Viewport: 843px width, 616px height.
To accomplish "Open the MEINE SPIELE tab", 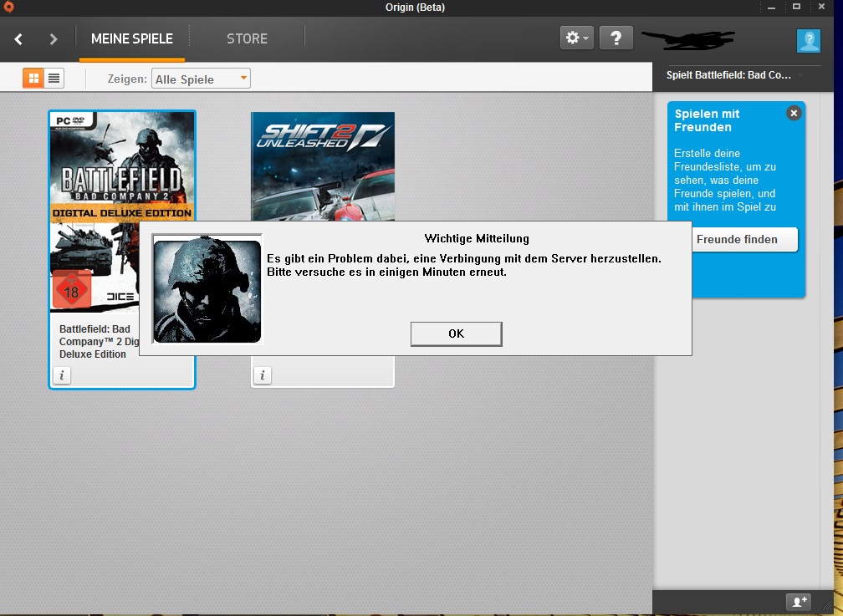I will (132, 38).
